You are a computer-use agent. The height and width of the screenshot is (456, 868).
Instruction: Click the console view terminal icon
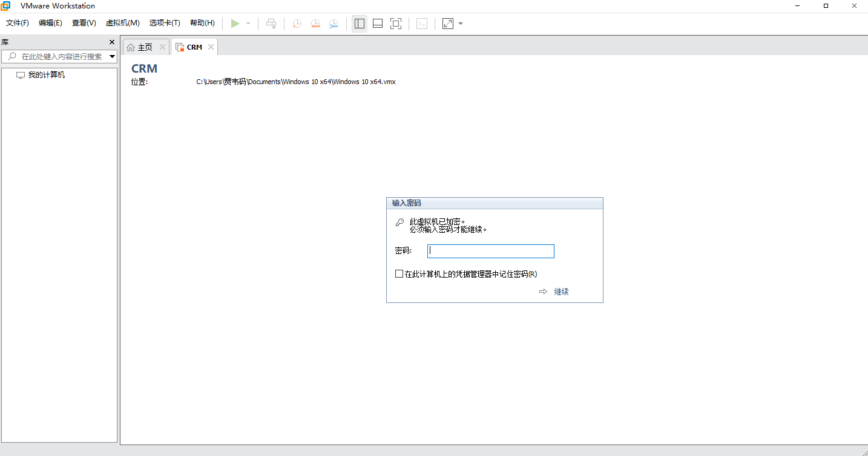[422, 24]
